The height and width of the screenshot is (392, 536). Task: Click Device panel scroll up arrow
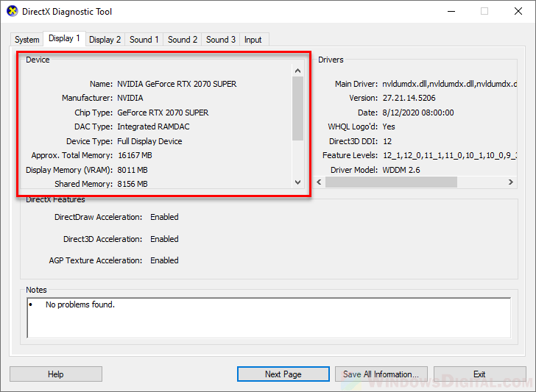(297, 71)
